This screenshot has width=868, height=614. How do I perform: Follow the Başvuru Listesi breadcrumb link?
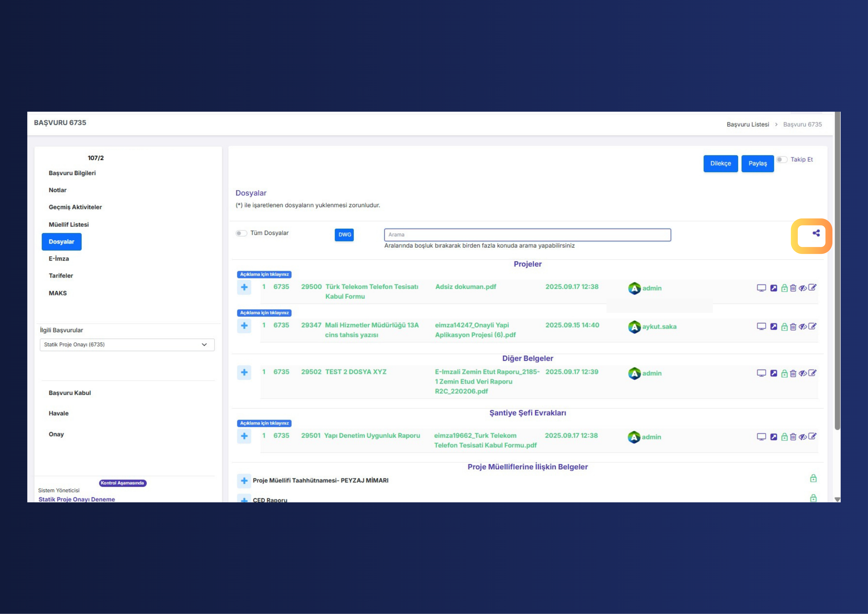[x=748, y=125]
